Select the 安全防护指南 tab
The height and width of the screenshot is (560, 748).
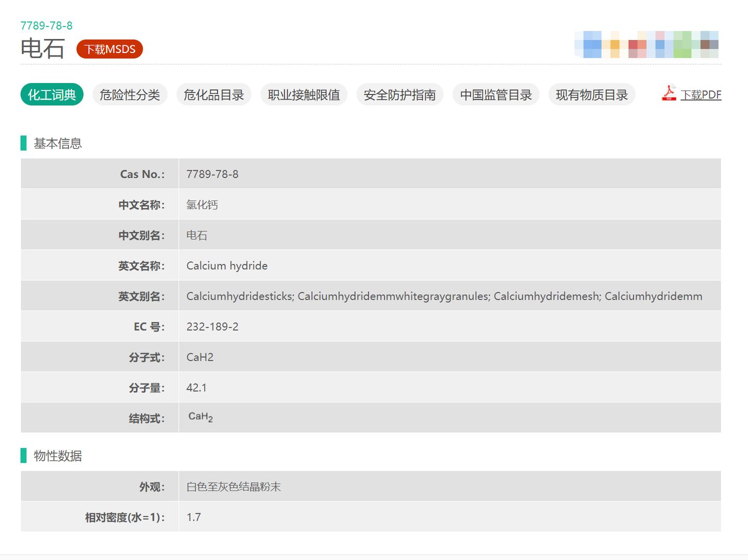pyautogui.click(x=400, y=95)
